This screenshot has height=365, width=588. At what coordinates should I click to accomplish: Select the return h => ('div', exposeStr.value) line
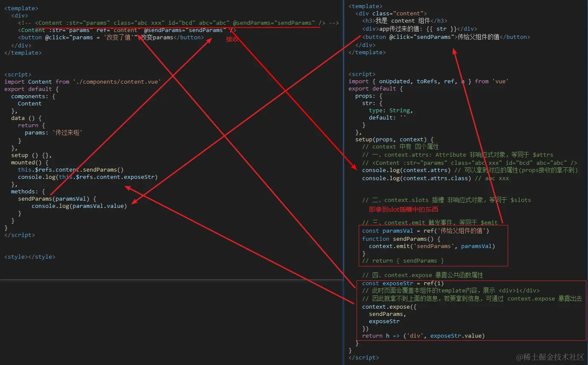tap(423, 336)
